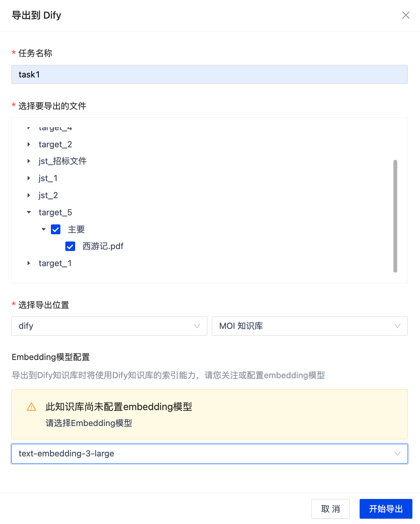Screen dimensions: 420x524
Task: Uncheck the 主要 folder checkbox
Action: point(56,229)
